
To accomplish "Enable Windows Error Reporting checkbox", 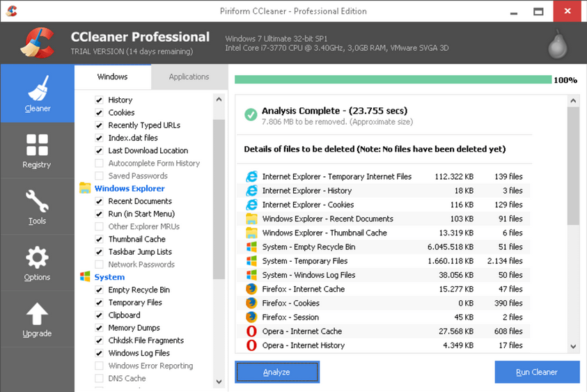I will coord(99,366).
